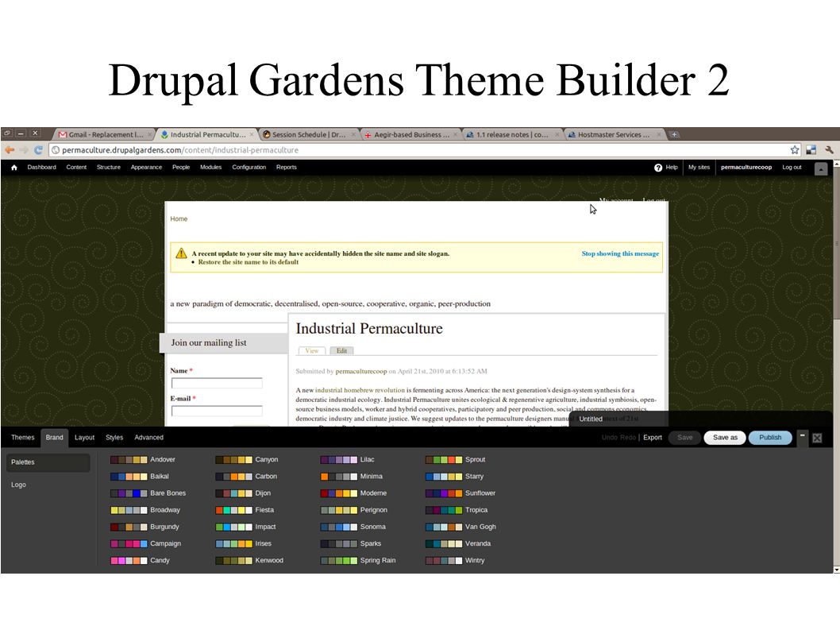
Task: Go to home icon in admin toolbar
Action: pos(14,168)
